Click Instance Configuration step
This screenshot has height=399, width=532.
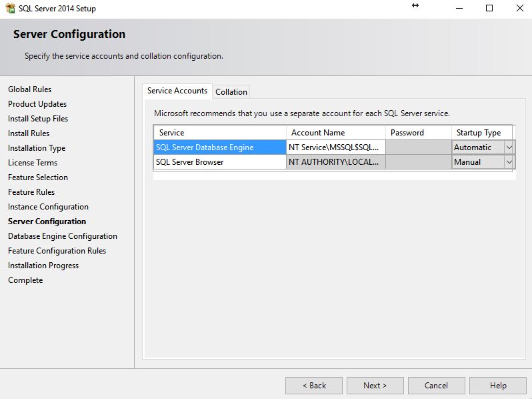coord(48,207)
